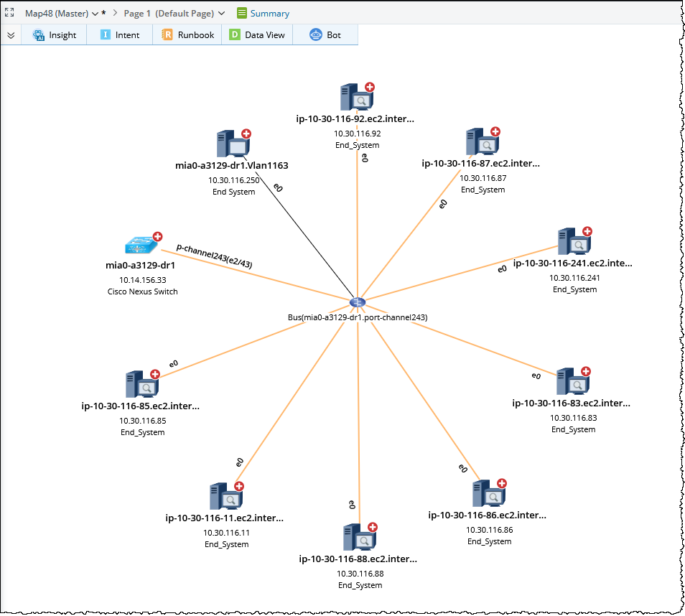
Task: Click the 10.30.116.85 IP text
Action: (142, 421)
